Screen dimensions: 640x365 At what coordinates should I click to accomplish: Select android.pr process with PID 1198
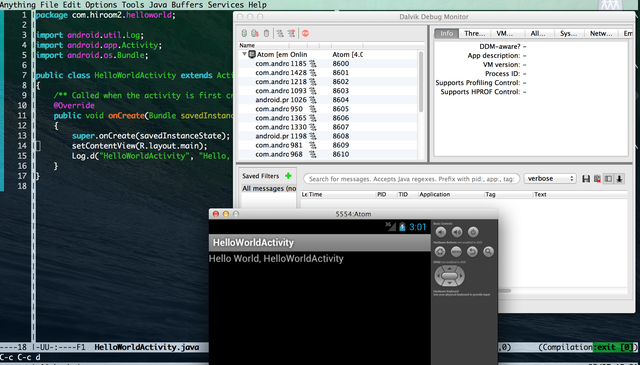click(x=329, y=136)
